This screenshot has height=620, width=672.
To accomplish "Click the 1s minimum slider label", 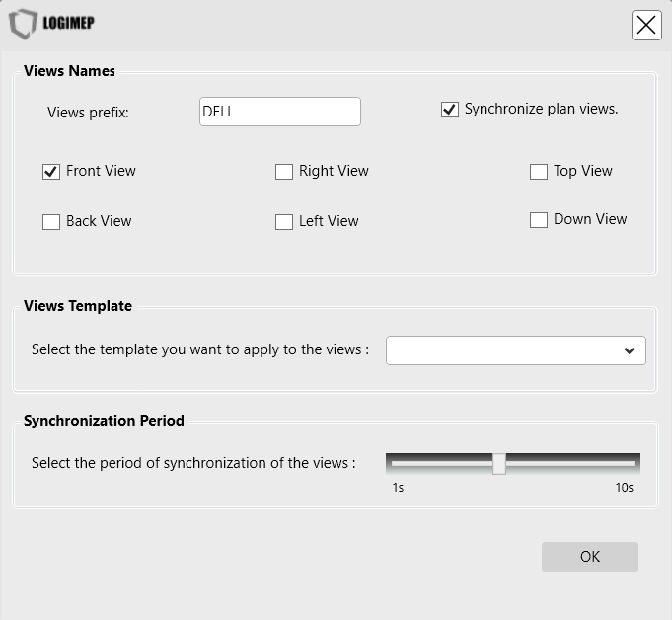I will point(398,488).
